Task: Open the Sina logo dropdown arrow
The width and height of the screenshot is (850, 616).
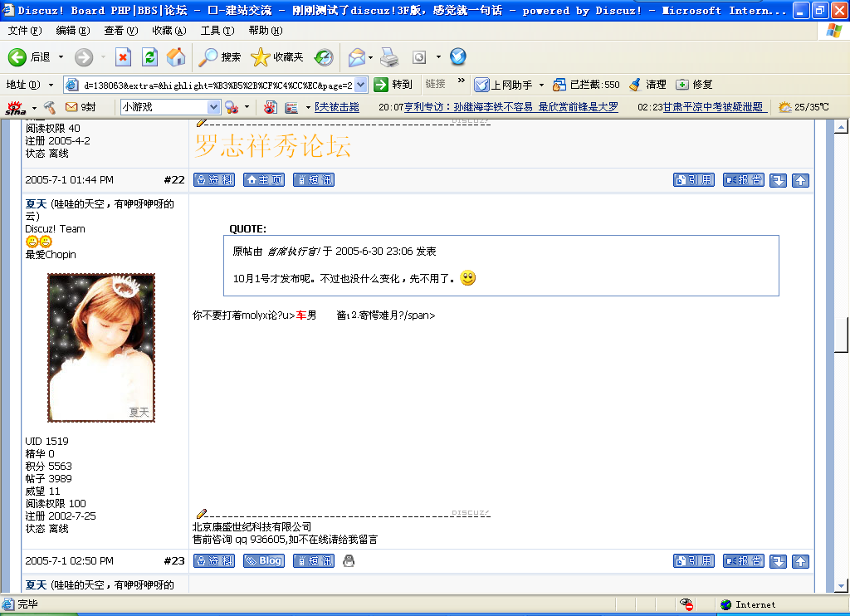Action: 34,107
